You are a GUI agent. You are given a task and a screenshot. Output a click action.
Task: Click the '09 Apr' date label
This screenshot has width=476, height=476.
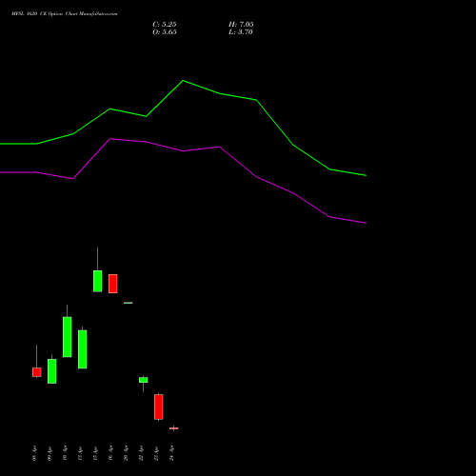coord(50,453)
